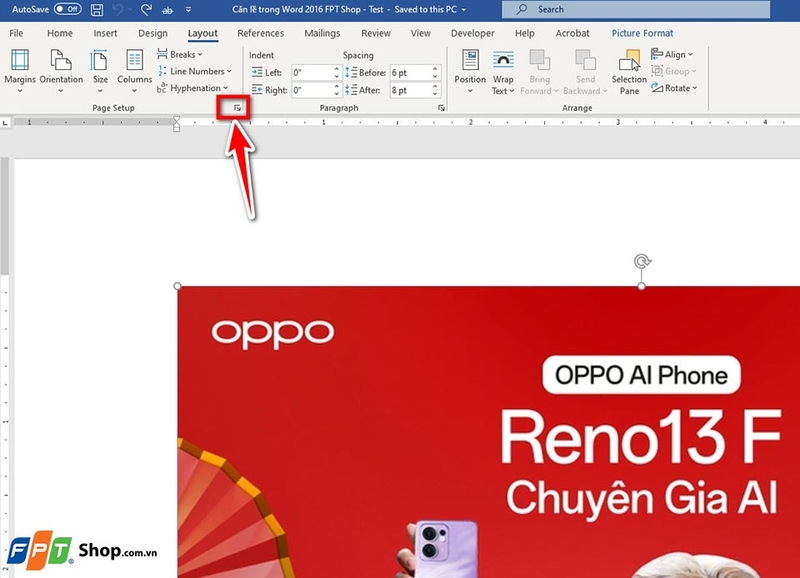Click the tab stop selector at ruler corner
Viewport: 800px width, 578px height.
click(6, 122)
